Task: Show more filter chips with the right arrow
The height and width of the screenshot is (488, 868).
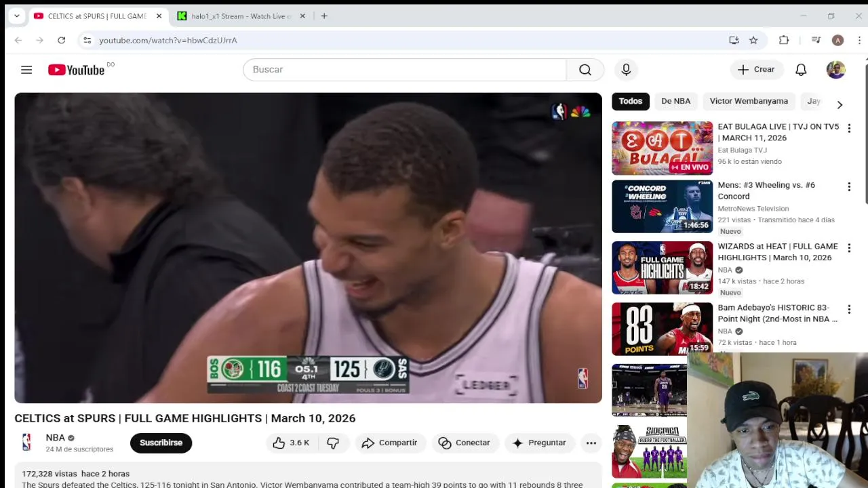Action: (840, 104)
